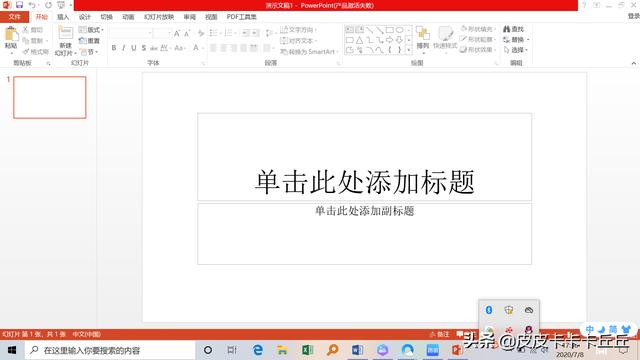This screenshot has width=640, height=360.
Task: Click the 重置 (Reset) slide button
Action: [89, 40]
